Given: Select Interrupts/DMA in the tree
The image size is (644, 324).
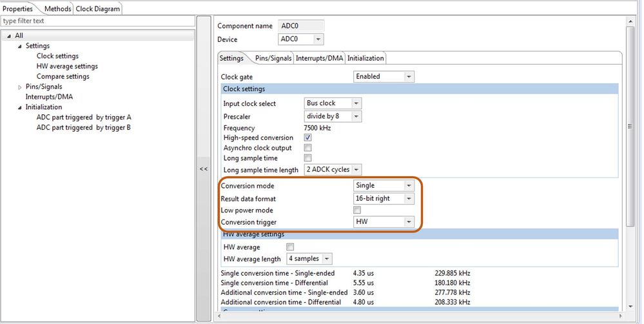Looking at the screenshot, I should 49,97.
